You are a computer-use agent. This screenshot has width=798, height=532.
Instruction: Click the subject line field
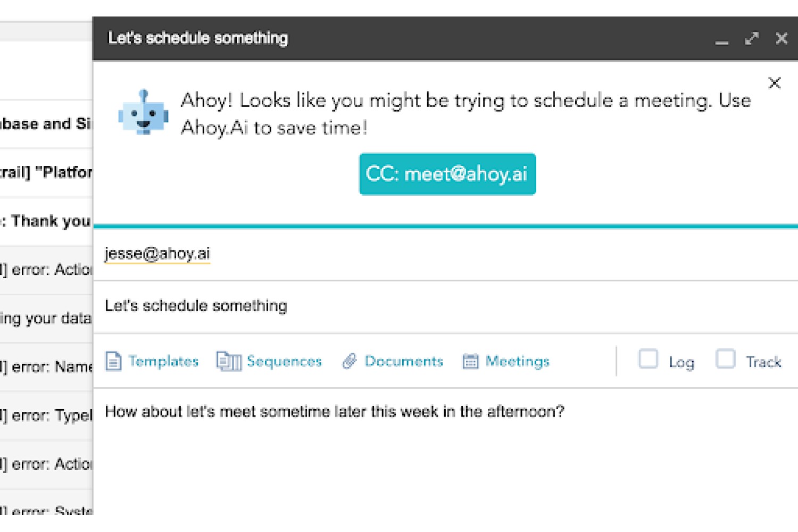[x=446, y=306]
